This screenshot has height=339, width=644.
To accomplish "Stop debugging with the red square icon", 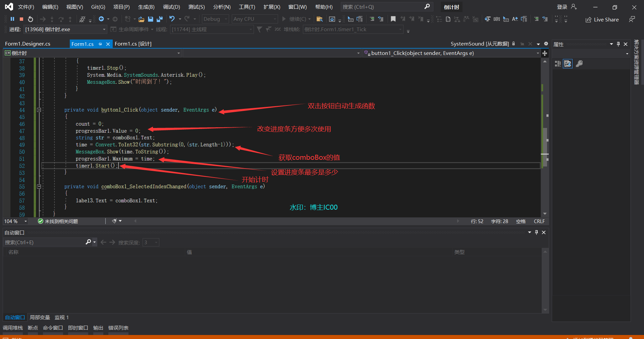I will click(21, 19).
